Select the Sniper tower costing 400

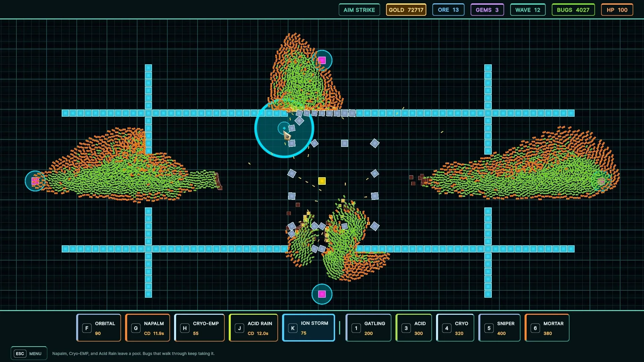click(x=499, y=328)
